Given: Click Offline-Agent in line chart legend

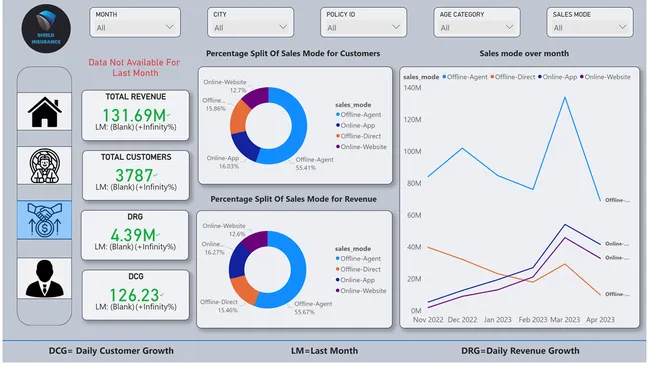Looking at the screenshot, I should point(465,77).
